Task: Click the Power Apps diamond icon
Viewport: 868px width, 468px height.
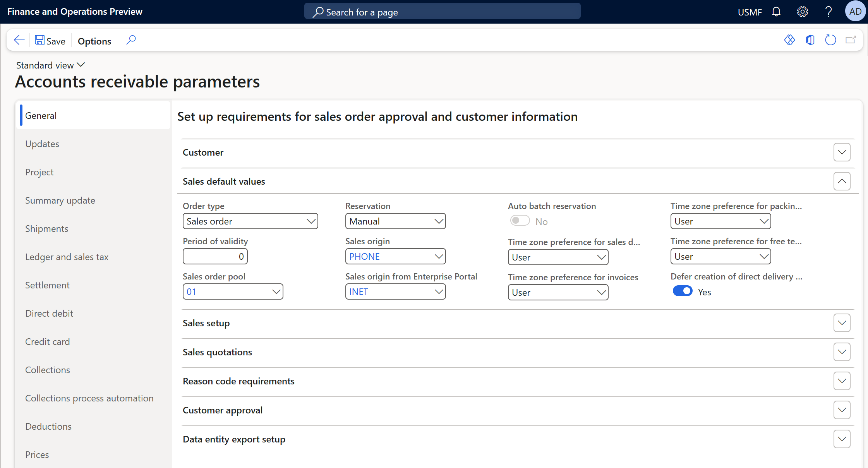Action: coord(789,40)
